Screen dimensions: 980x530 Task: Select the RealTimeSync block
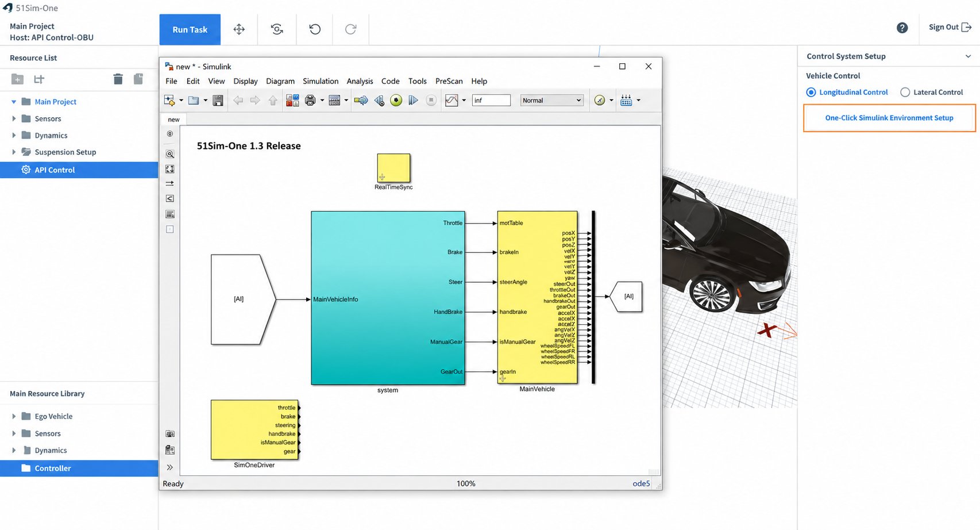(393, 168)
